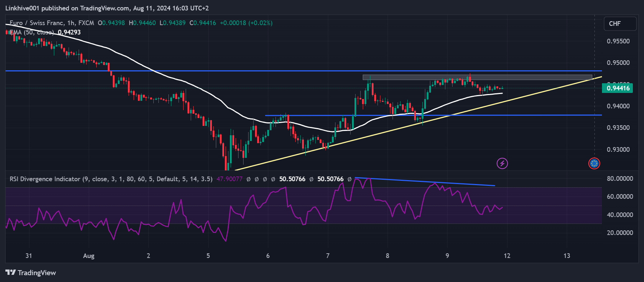Click the current price label 0.94416

coord(618,88)
